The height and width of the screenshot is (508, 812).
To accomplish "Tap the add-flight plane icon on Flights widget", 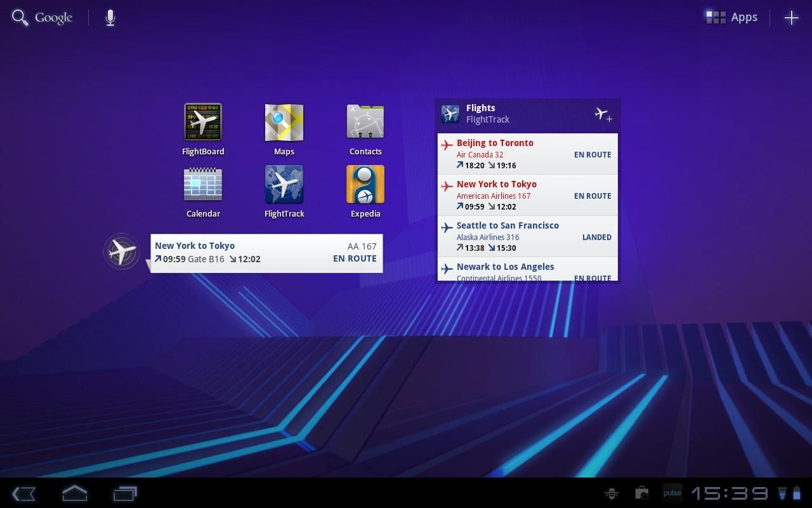I will (x=603, y=114).
